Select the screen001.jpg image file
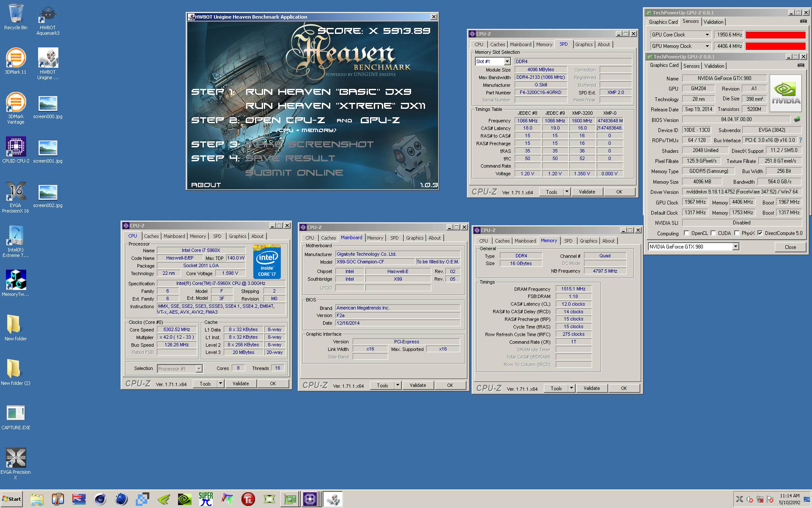Viewport: 812px width, 508px height. 48,152
